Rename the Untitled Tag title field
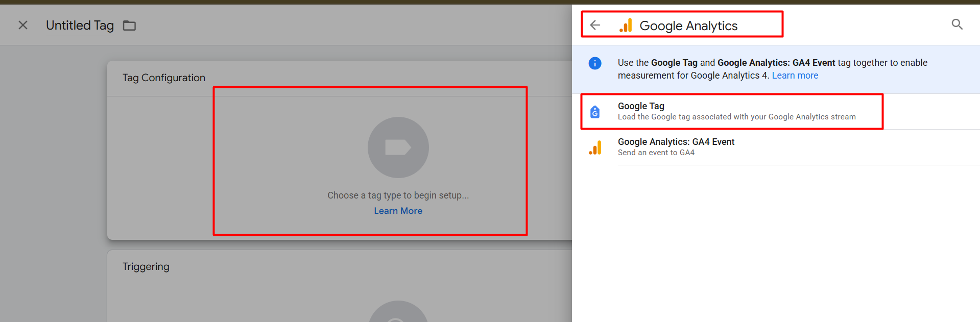The width and height of the screenshot is (980, 322). click(x=80, y=26)
